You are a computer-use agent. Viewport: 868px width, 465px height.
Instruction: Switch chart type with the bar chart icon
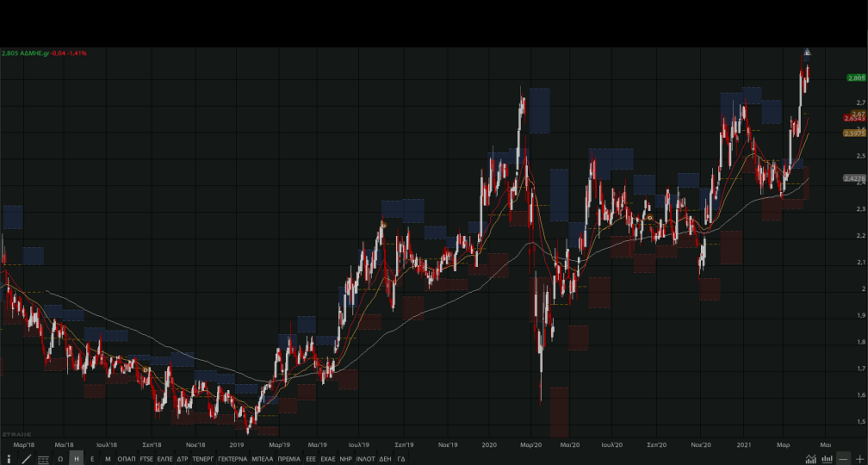click(825, 459)
